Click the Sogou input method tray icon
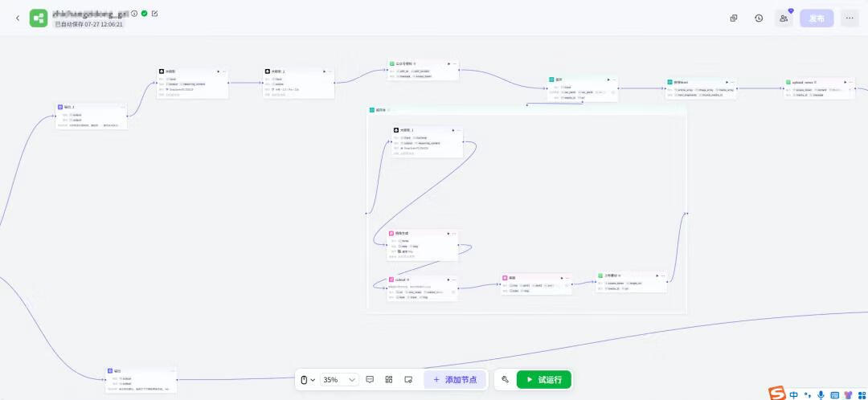The width and height of the screenshot is (868, 400). tap(776, 393)
